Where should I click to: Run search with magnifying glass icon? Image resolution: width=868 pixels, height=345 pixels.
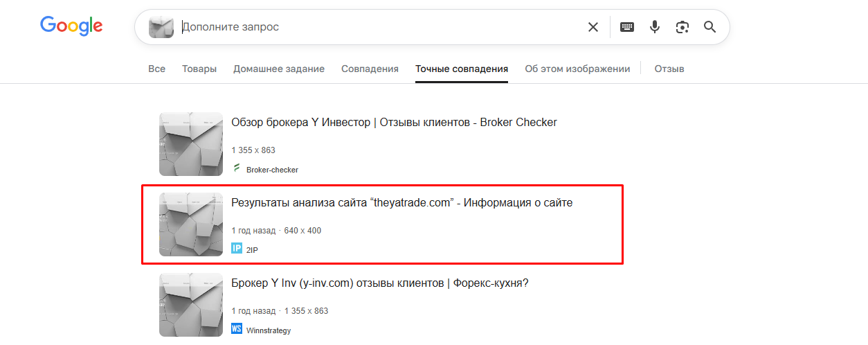[709, 27]
